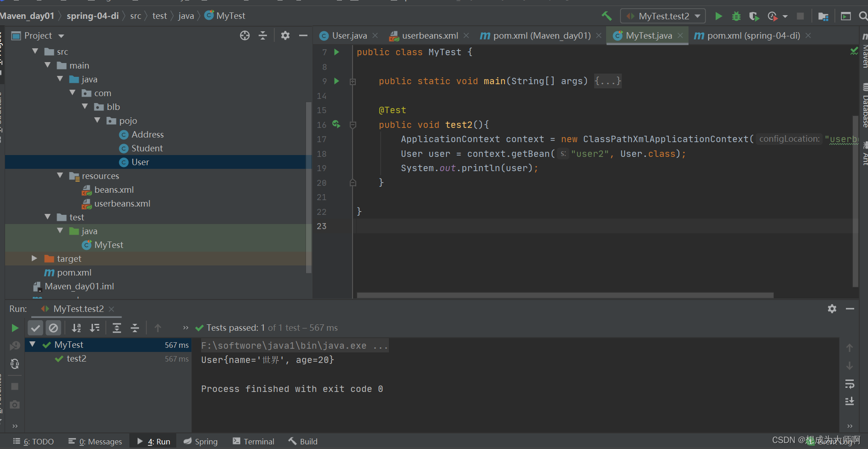Open Run panel gear settings
Image resolution: width=868 pixels, height=449 pixels.
point(832,309)
